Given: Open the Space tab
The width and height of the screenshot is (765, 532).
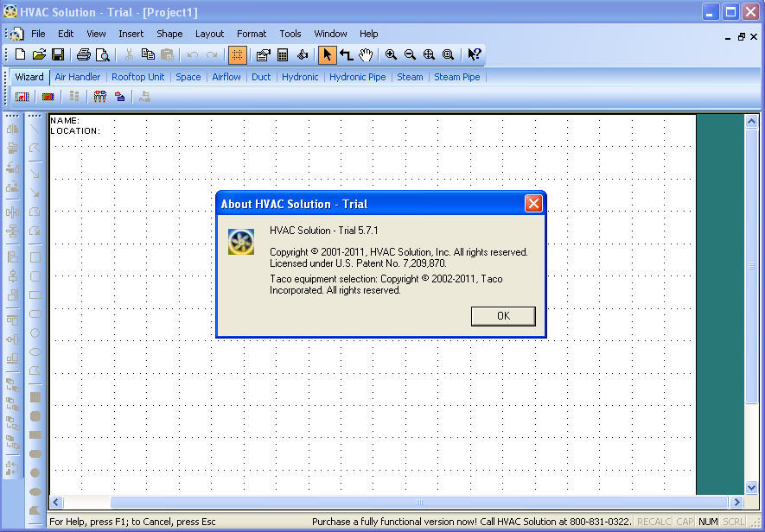Looking at the screenshot, I should pos(188,77).
